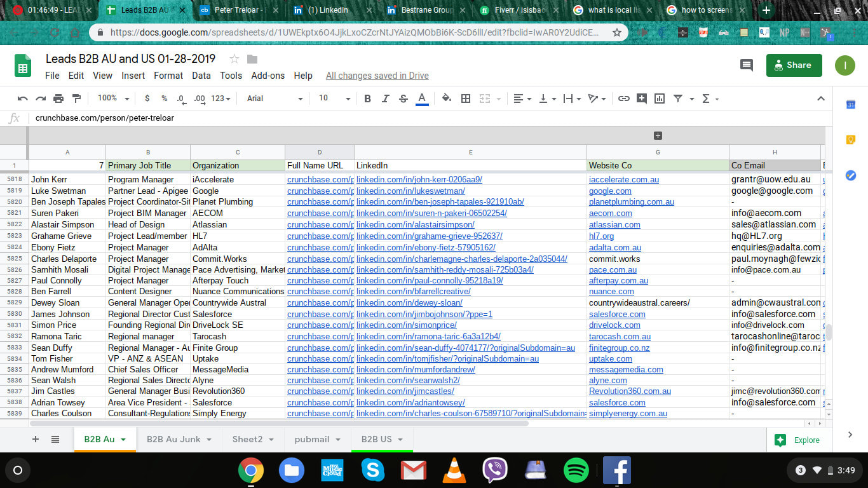Viewport: 868px width, 488px height.
Task: Click linkedin.com/in/lukeswetman/ link
Action: pyautogui.click(x=410, y=191)
